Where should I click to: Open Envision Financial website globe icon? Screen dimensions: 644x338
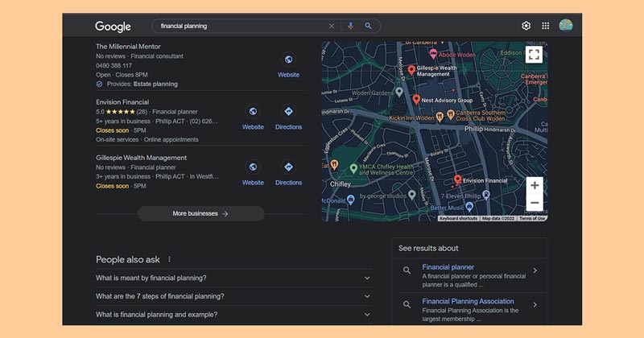[253, 111]
